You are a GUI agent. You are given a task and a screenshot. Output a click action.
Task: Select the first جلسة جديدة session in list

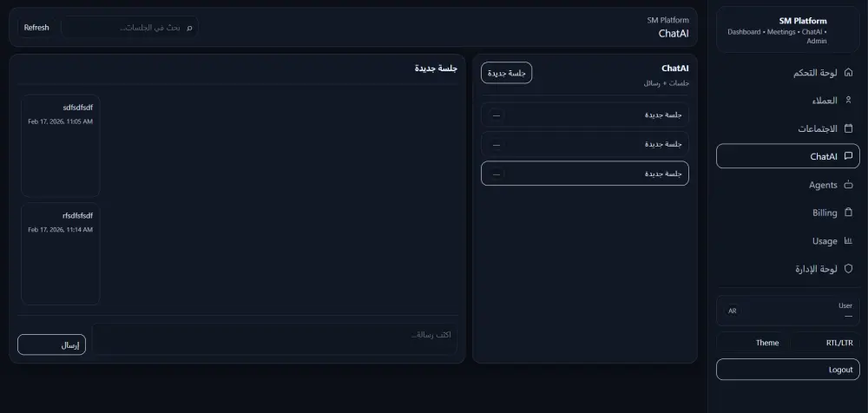(585, 115)
